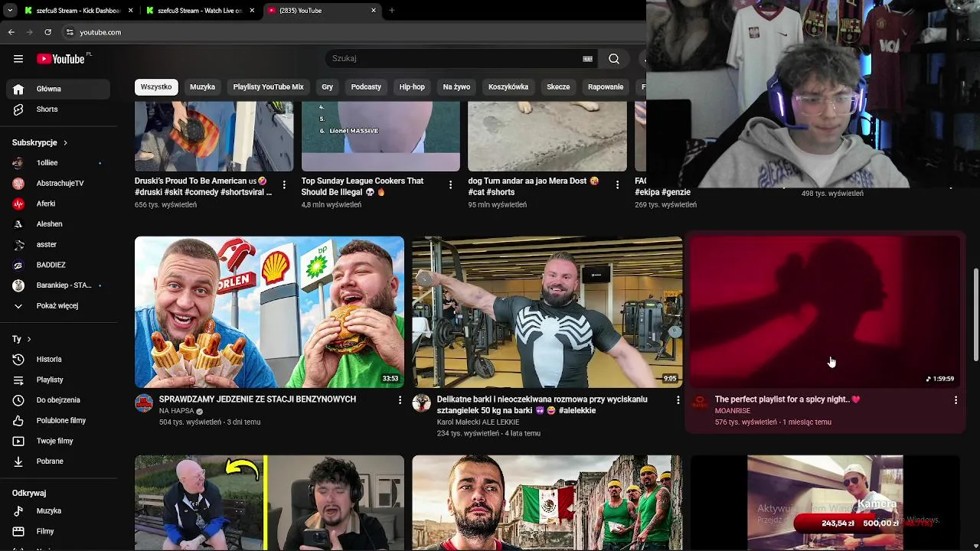Select the Hip-hop filter chip
Viewport: 980px width, 551px height.
click(x=412, y=87)
